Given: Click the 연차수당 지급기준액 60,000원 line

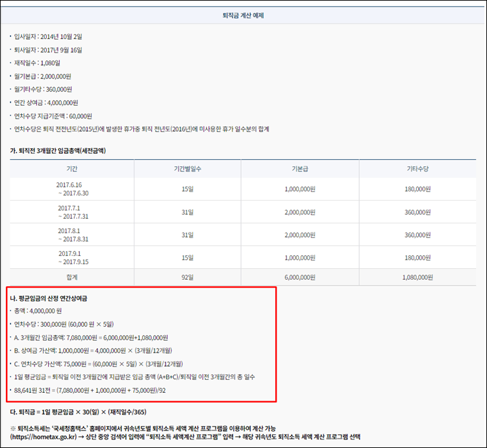Looking at the screenshot, I should click(x=53, y=116).
